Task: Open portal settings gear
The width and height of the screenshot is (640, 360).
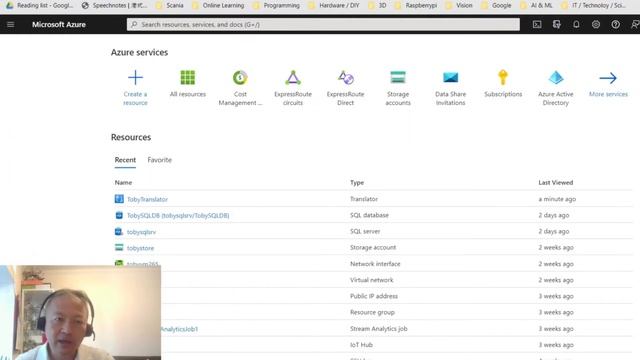Action: [x=596, y=24]
